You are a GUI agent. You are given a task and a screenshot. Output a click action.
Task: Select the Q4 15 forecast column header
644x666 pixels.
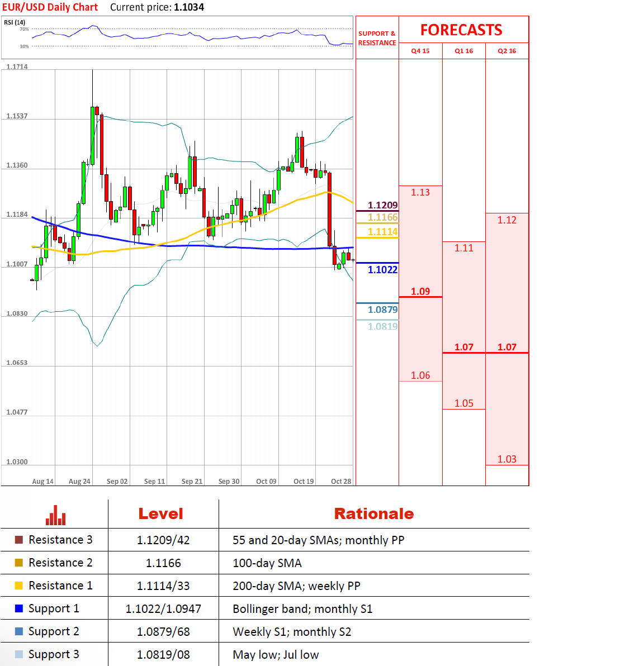click(x=420, y=51)
